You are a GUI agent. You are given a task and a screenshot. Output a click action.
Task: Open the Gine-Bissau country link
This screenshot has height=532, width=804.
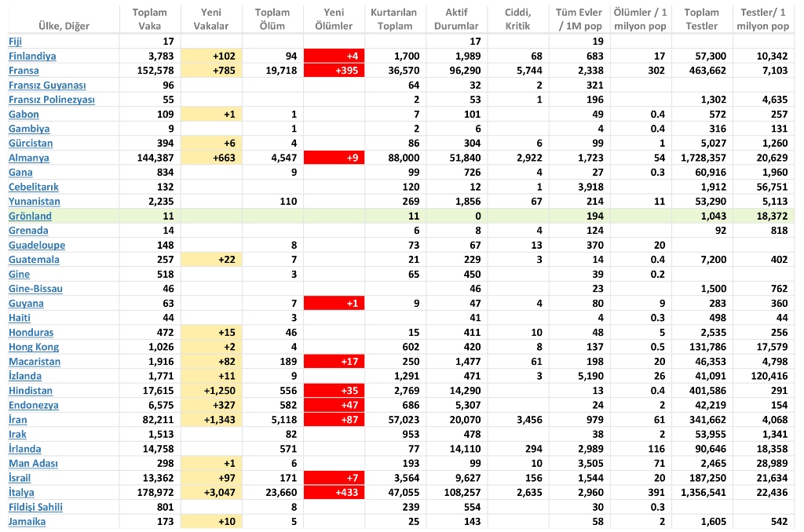point(35,289)
